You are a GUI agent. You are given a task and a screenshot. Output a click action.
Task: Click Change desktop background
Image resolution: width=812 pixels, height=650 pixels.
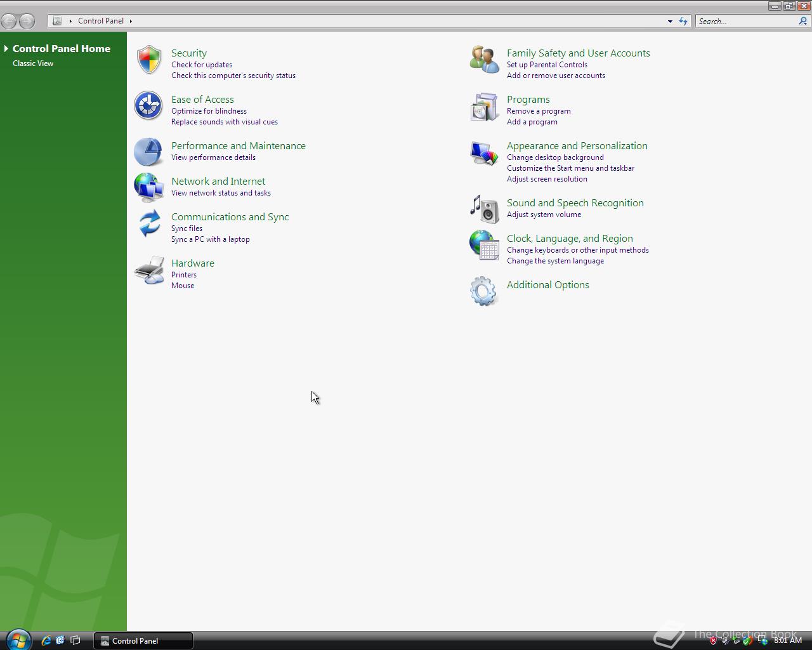point(555,157)
